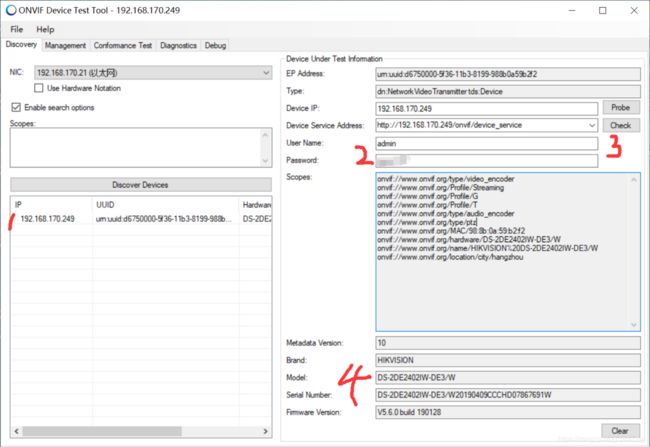
Task: Uncheck Enable search options checkbox
Action: (16, 107)
